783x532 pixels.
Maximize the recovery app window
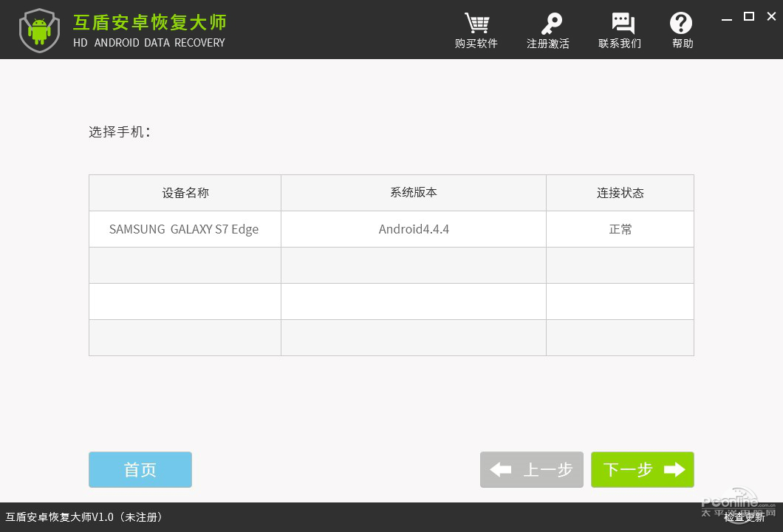(x=748, y=16)
